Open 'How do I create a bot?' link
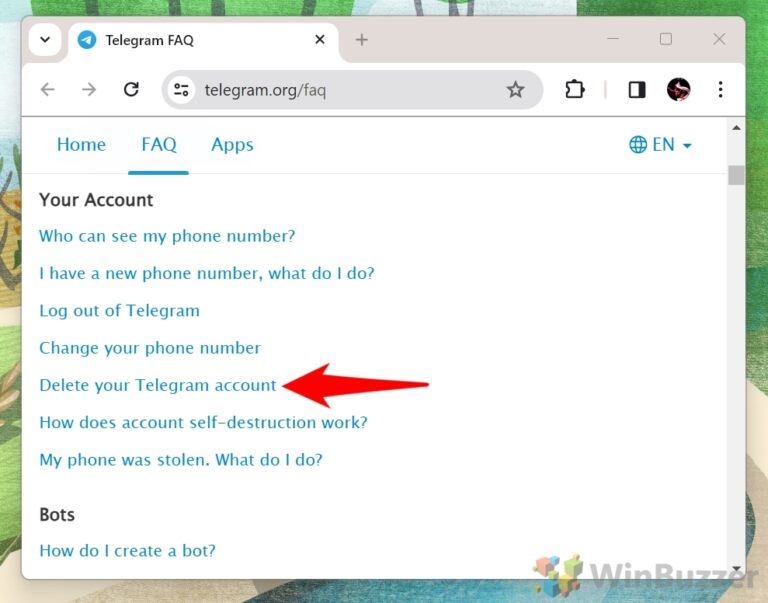The image size is (768, 603). 127,551
